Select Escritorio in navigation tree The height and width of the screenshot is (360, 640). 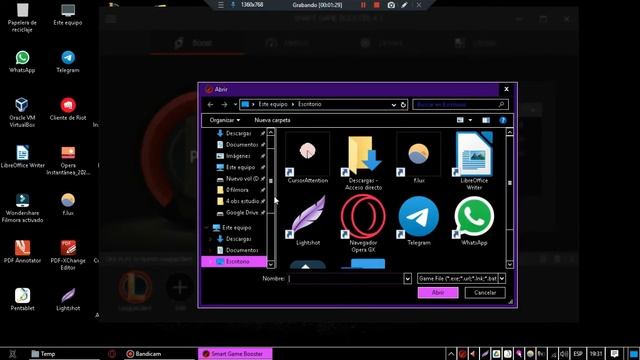[234, 261]
